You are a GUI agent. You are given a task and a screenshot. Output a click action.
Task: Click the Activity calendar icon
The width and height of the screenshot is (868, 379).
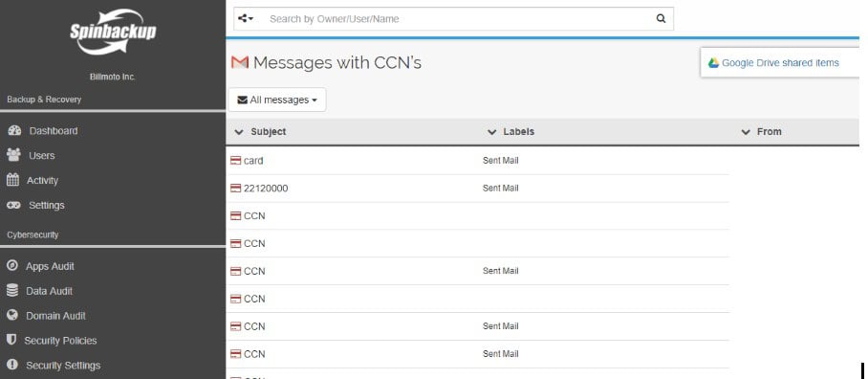click(x=12, y=180)
